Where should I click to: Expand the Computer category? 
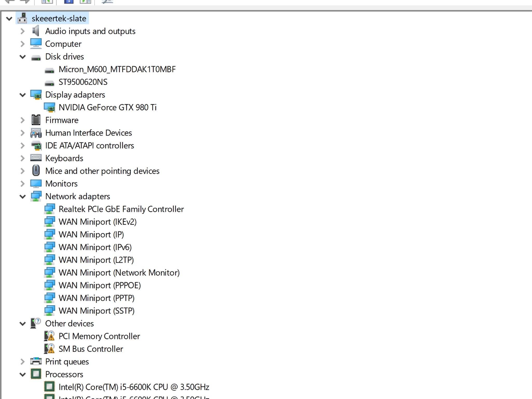23,44
